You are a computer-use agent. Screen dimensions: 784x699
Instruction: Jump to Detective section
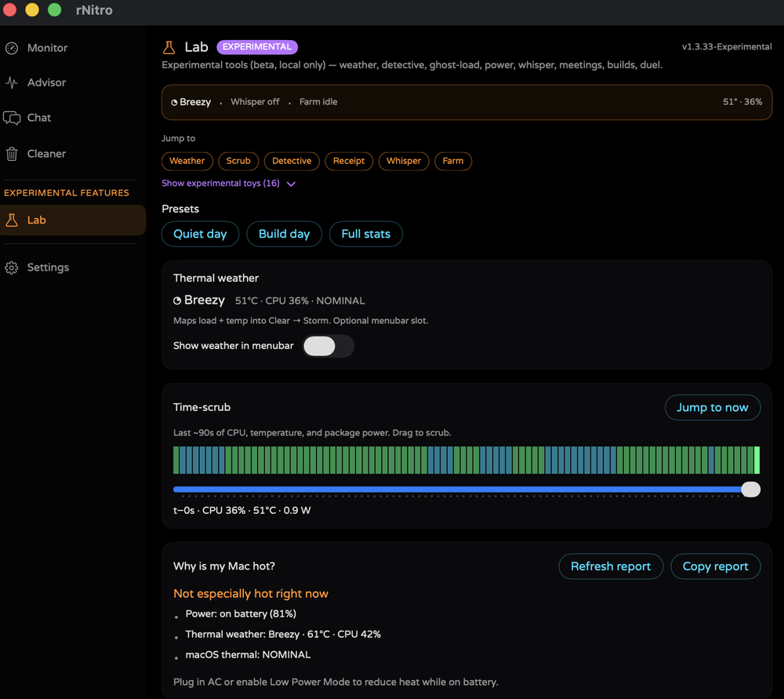[x=292, y=161]
